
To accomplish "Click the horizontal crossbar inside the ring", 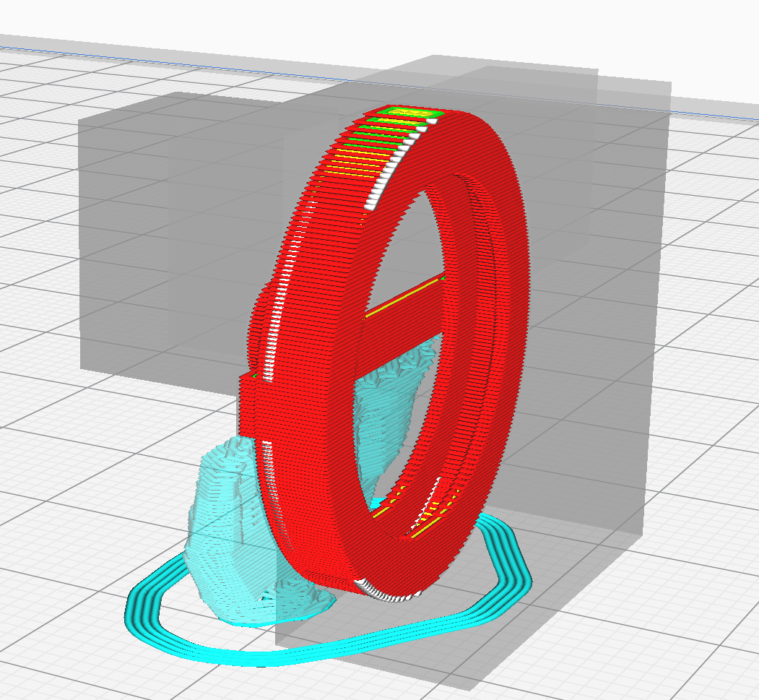I will (x=404, y=297).
